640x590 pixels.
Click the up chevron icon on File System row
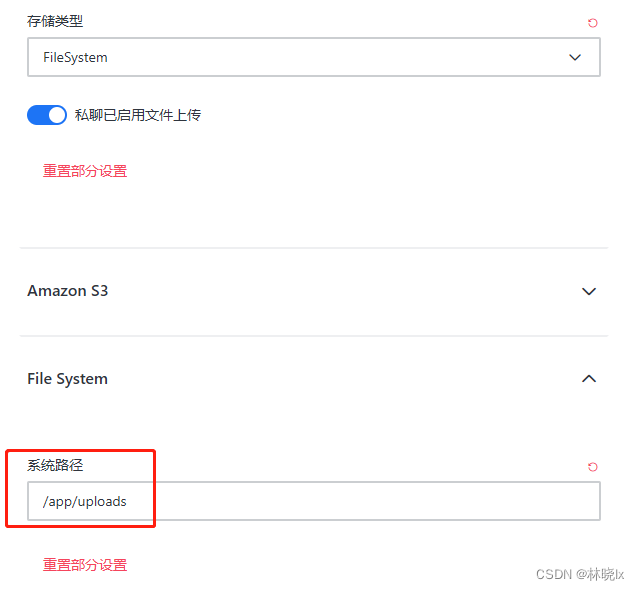589,379
